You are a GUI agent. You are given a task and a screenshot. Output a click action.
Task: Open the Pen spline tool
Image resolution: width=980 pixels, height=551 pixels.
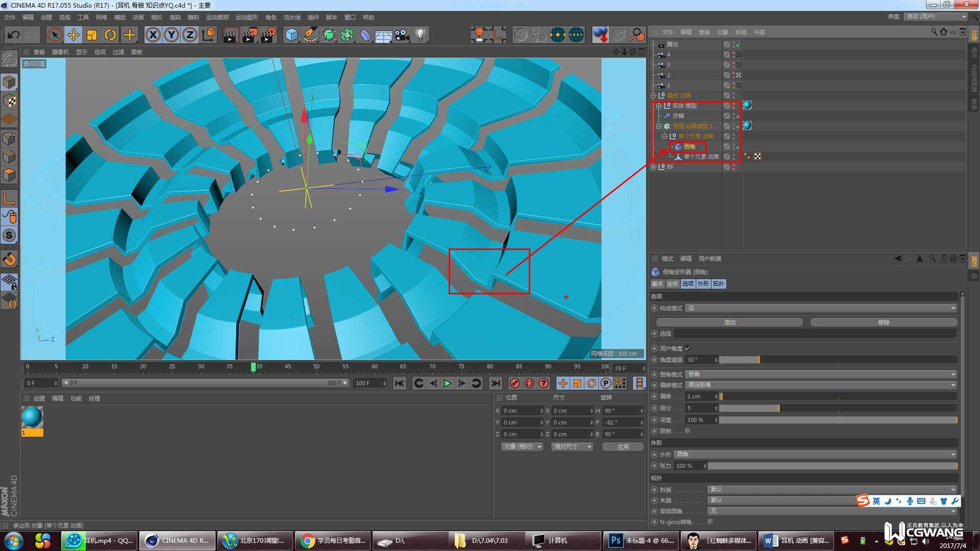[310, 35]
